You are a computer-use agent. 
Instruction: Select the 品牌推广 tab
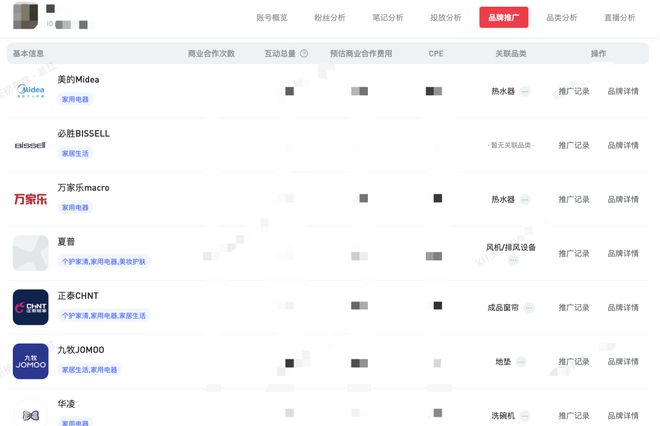[x=504, y=18]
